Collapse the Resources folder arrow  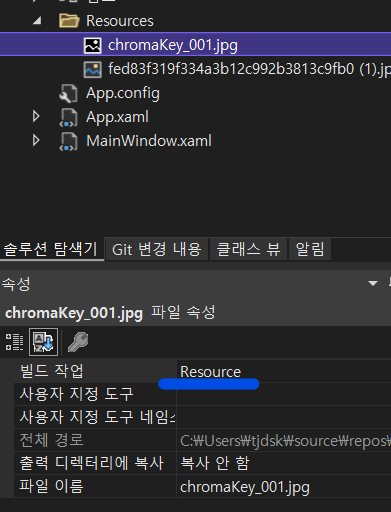tap(37, 21)
